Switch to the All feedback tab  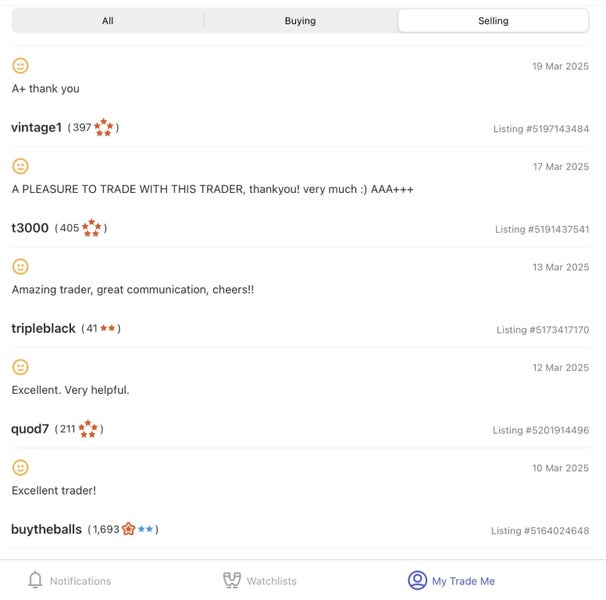tap(108, 21)
